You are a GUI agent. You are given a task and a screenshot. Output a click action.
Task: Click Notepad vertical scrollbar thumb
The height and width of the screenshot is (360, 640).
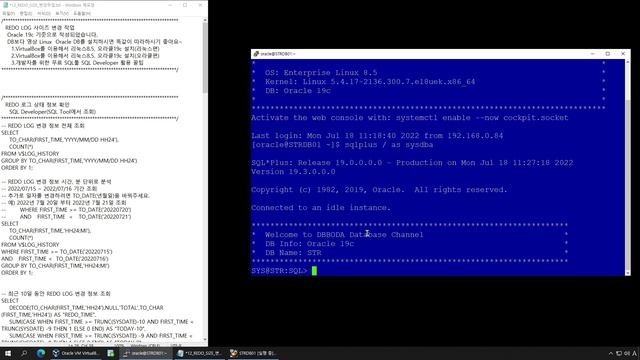205,57
